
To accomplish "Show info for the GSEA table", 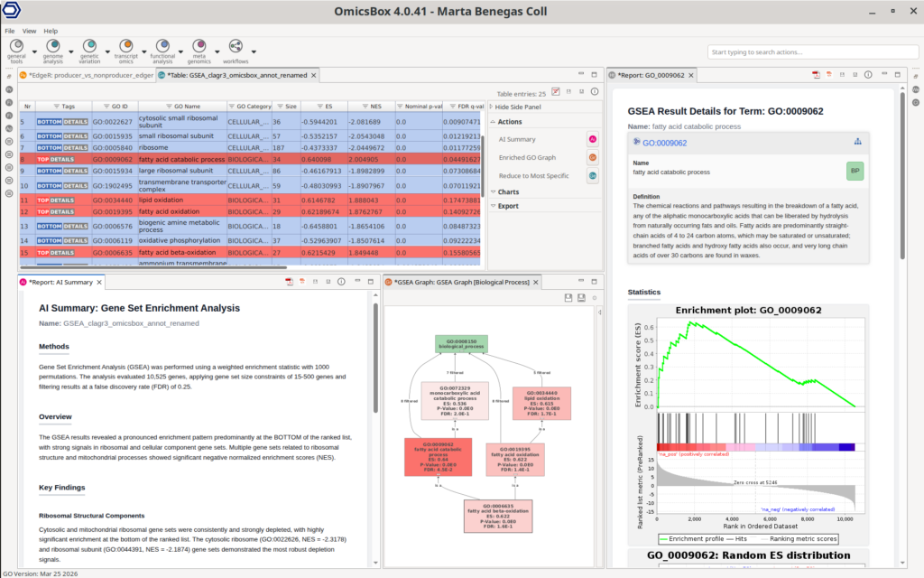I will tap(595, 92).
